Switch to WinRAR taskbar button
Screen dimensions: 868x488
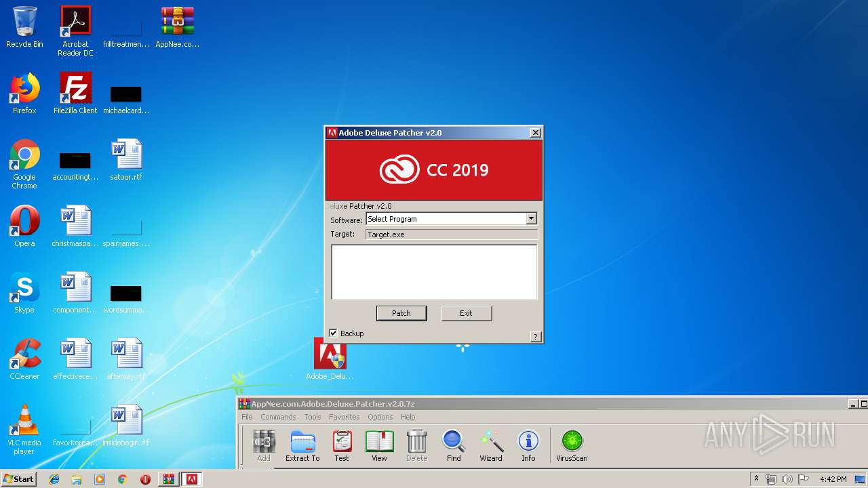click(x=168, y=479)
